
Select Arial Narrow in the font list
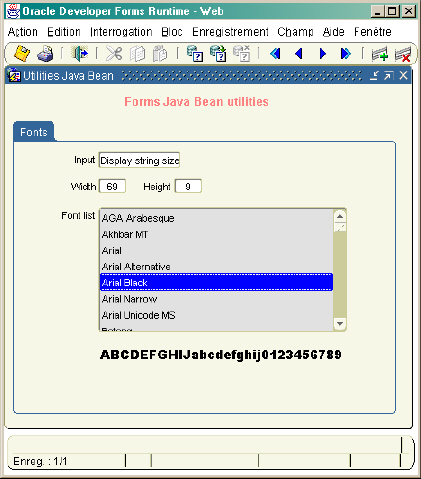(216, 299)
